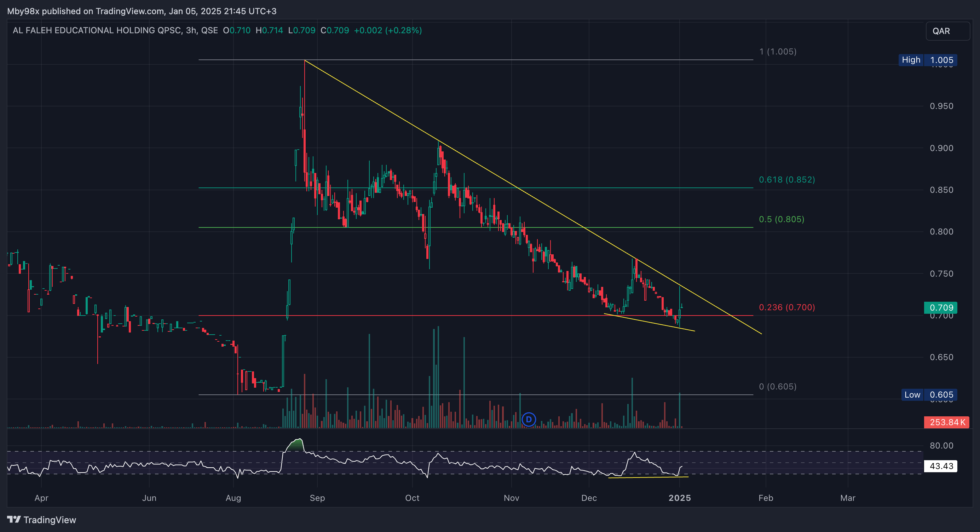Click the Sep label on the time axis
980x532 pixels.
pyautogui.click(x=317, y=498)
